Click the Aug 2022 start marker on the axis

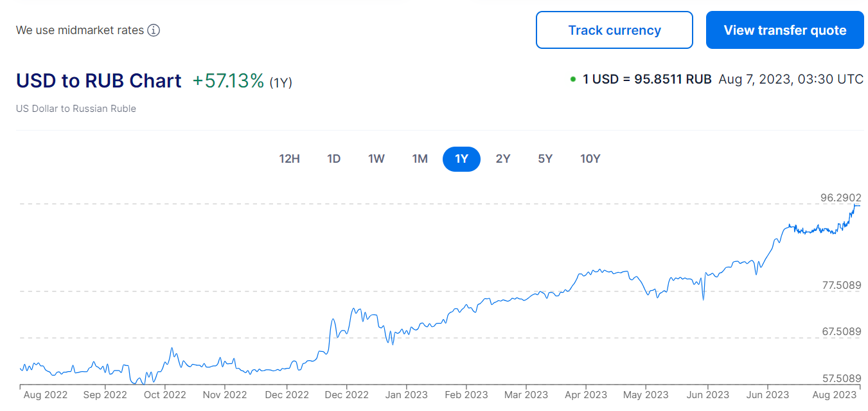[x=44, y=395]
